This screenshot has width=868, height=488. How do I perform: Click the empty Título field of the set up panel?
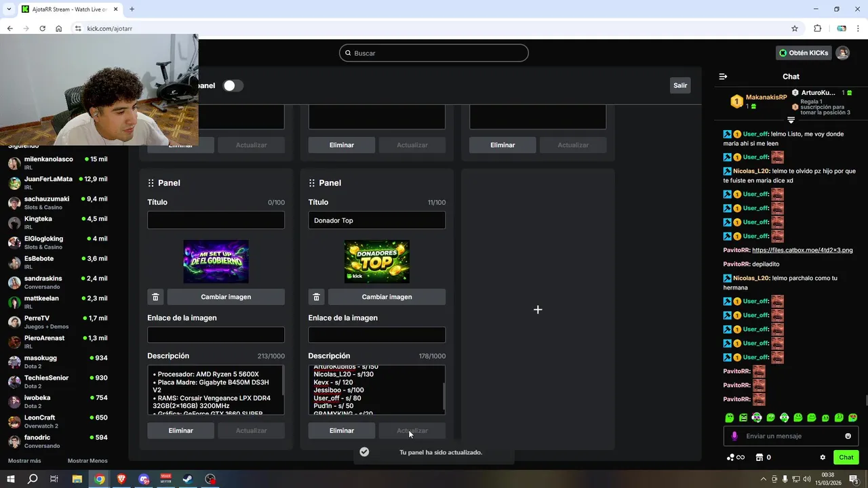pyautogui.click(x=216, y=220)
